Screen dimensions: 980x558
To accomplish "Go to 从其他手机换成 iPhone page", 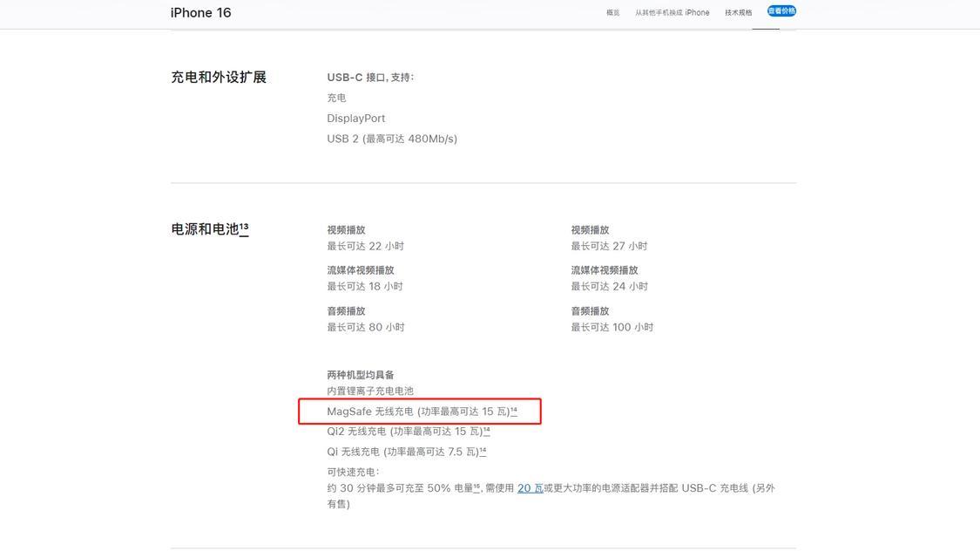I will click(x=672, y=12).
